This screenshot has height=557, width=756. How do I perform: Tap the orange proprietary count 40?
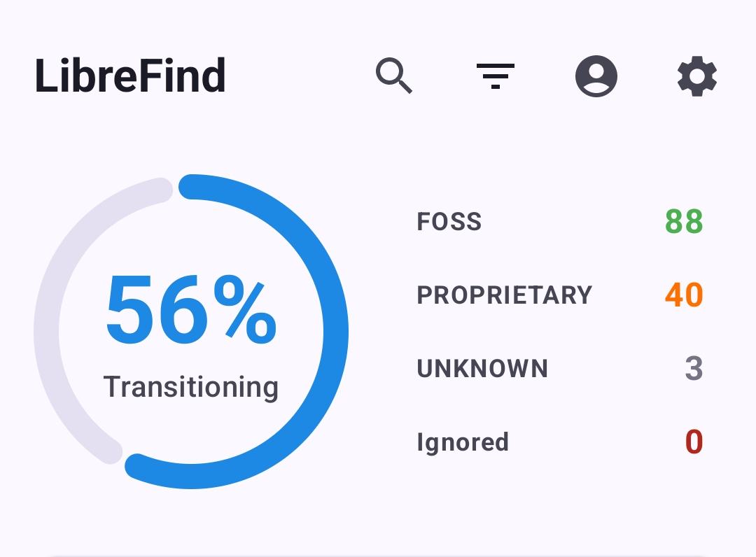tap(684, 295)
